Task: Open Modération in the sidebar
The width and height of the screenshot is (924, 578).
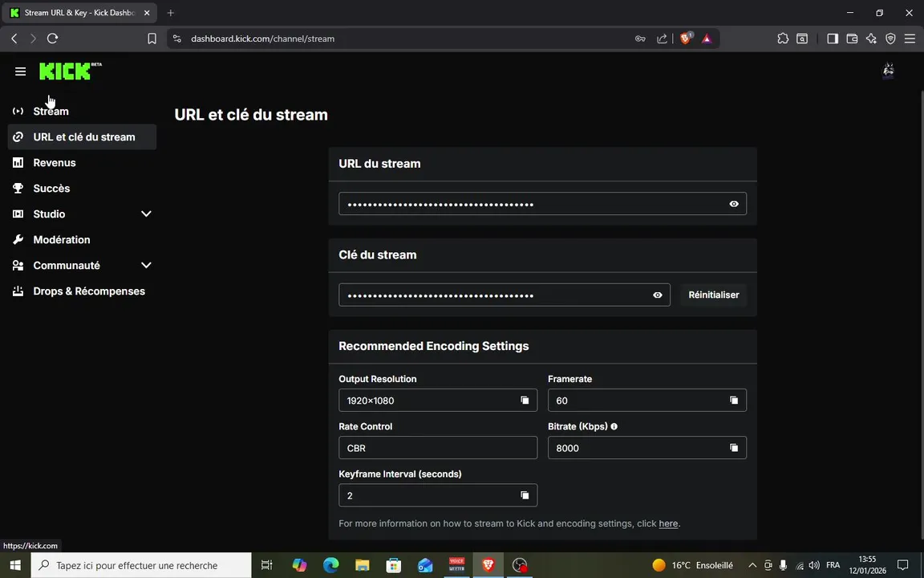Action: (82, 239)
